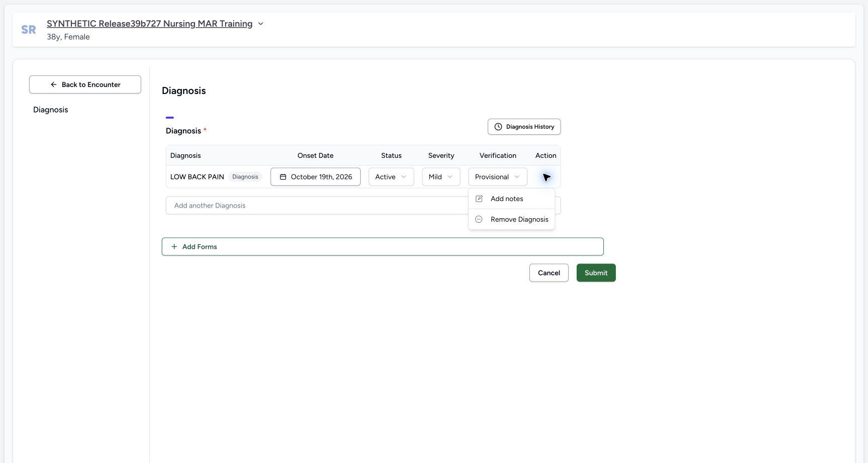Click the Diagnosis tag beside LOW BACK PAIN
868x463 pixels.
(x=245, y=177)
